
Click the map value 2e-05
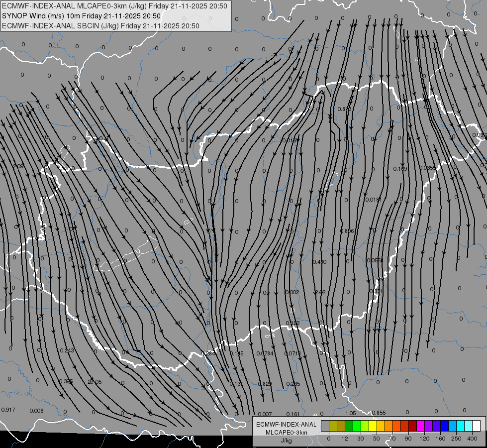[95, 382]
